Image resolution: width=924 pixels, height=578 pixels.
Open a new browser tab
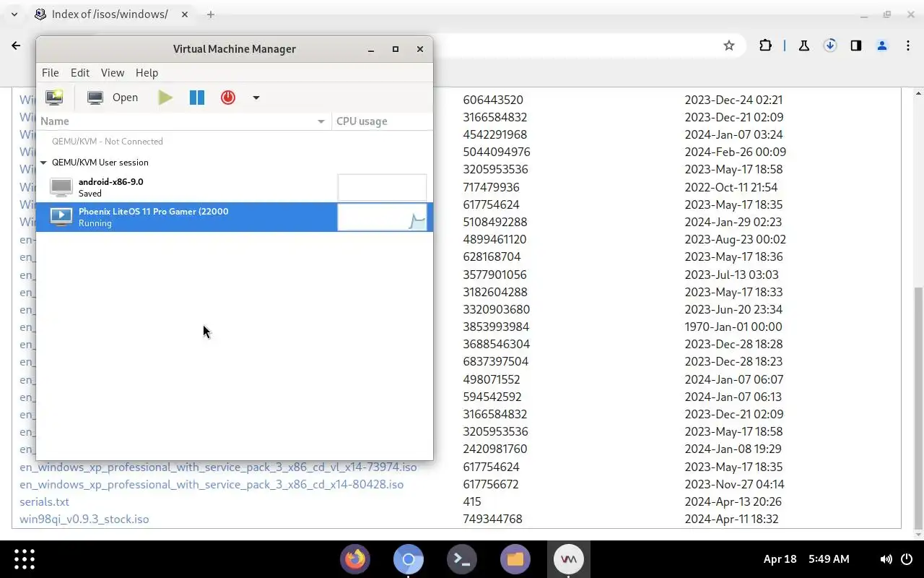(211, 14)
